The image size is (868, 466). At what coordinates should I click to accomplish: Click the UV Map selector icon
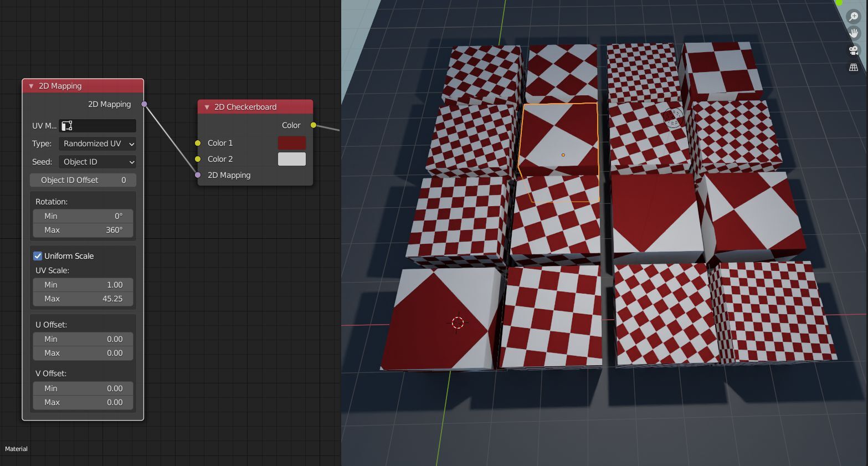point(68,126)
